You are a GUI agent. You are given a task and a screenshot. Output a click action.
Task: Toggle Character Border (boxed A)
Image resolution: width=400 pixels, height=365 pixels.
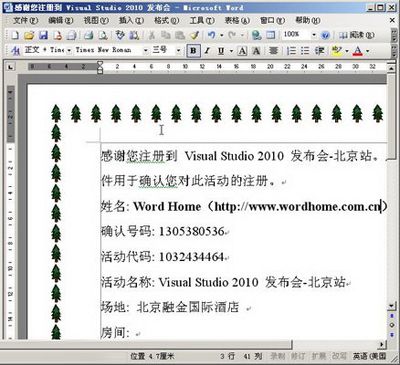(242, 51)
